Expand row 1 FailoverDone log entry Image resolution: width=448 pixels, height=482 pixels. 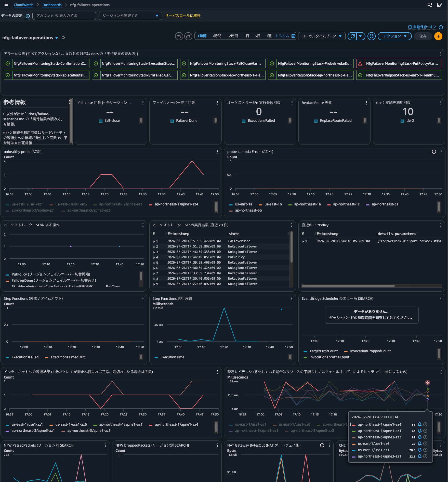point(154,241)
